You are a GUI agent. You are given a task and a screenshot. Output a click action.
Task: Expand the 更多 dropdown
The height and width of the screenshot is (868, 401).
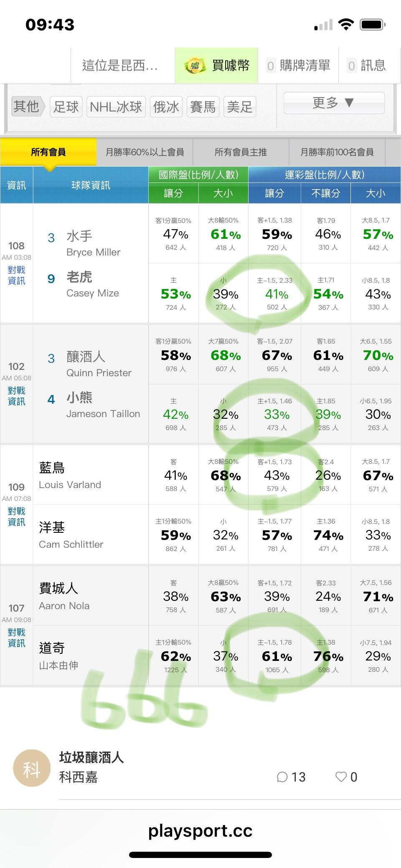333,103
